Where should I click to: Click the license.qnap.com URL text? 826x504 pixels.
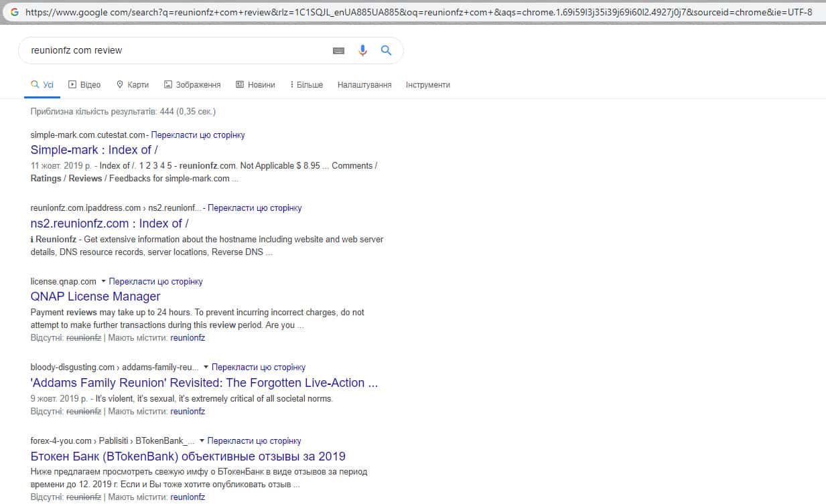[64, 282]
